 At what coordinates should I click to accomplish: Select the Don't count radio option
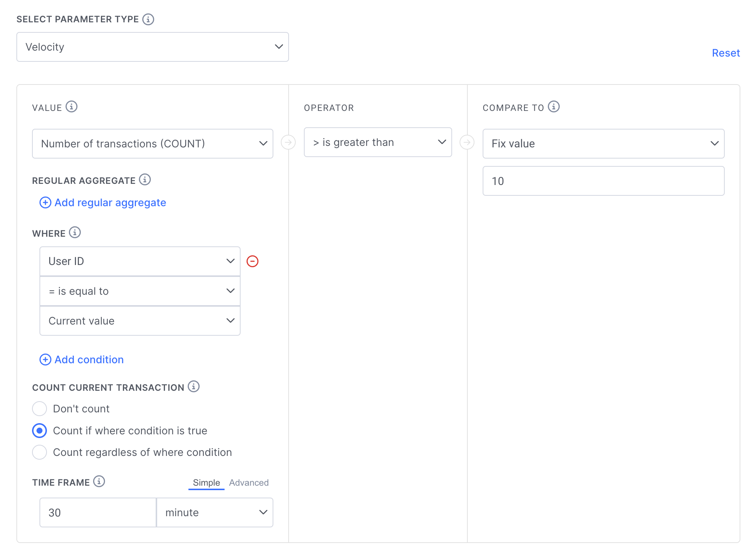[x=39, y=409]
